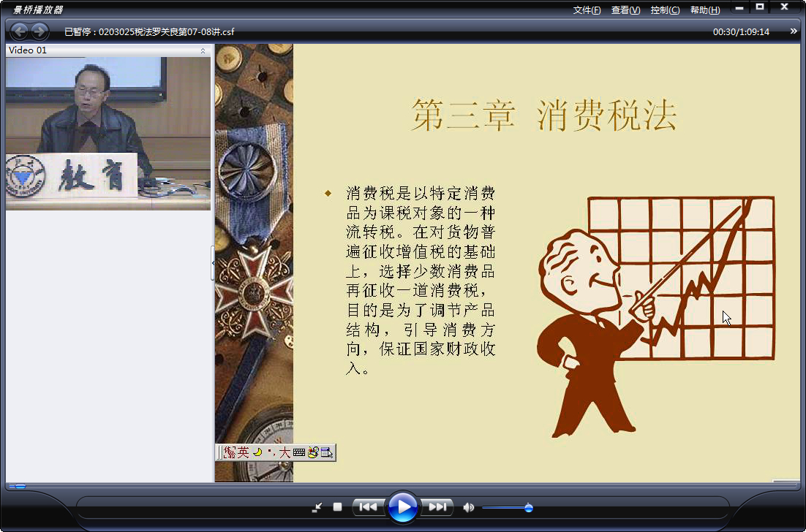Click the IME logo icon at bar start
This screenshot has height=532, width=806.
tap(230, 452)
